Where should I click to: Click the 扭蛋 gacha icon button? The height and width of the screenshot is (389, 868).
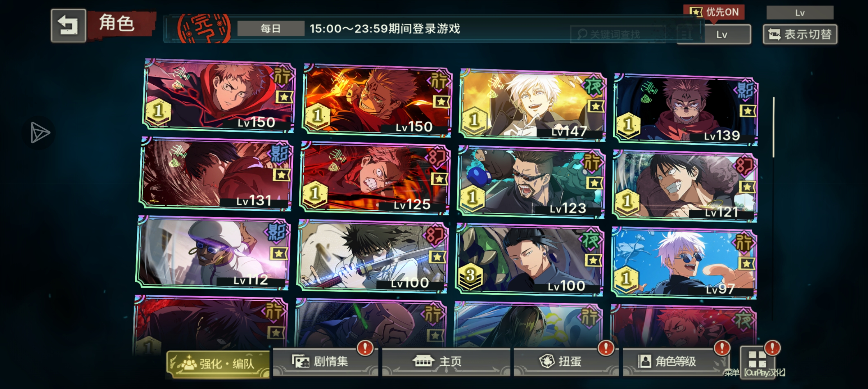[x=547, y=361]
